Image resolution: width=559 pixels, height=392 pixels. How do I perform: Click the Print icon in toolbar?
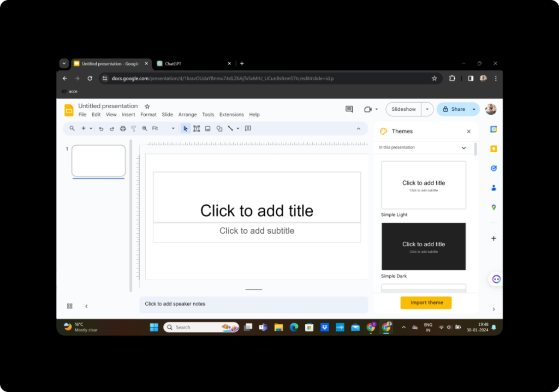(123, 129)
